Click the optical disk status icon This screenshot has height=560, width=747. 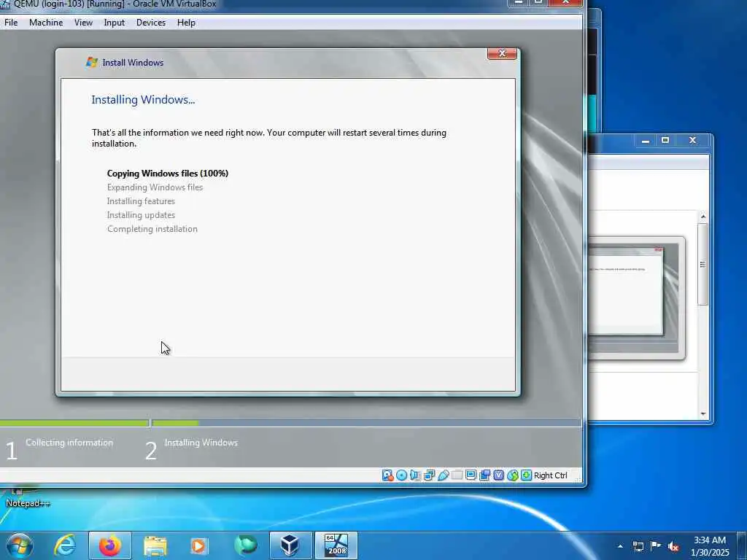[x=402, y=475]
